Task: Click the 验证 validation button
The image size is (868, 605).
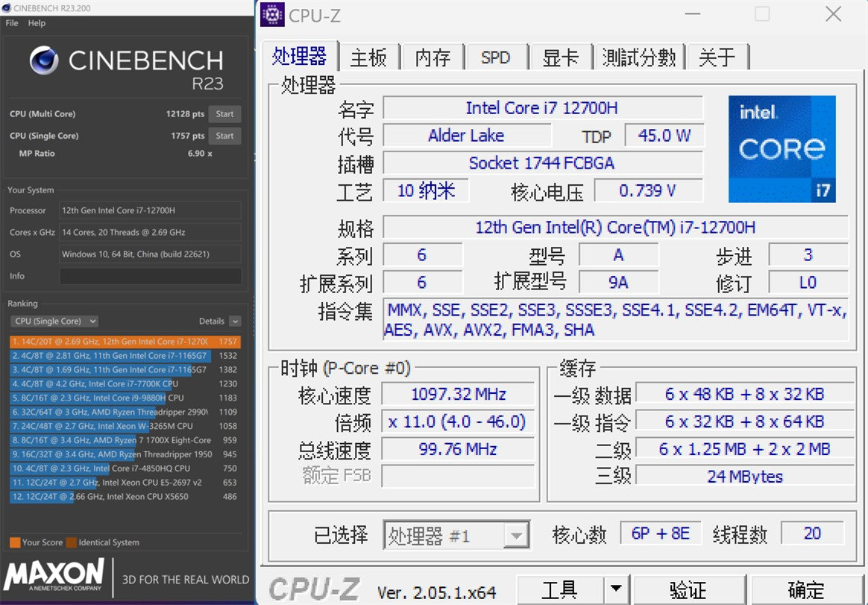Action: (x=690, y=589)
